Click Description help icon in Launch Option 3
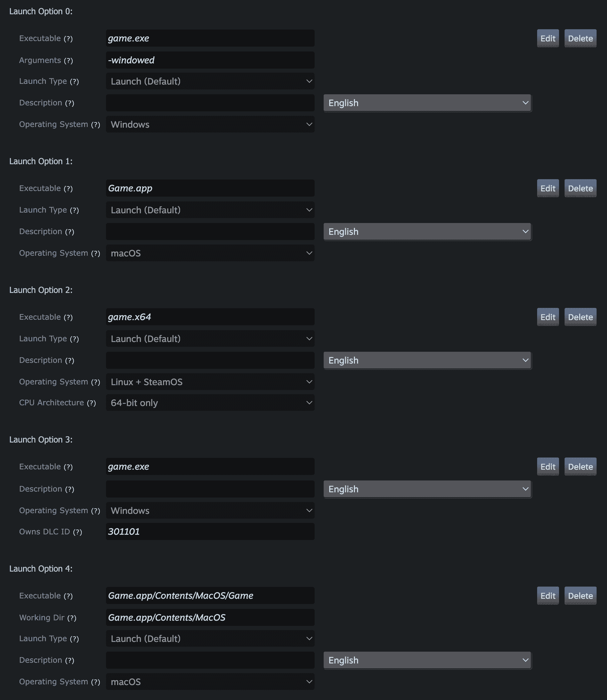Screen dimensions: 607x700 (70, 488)
